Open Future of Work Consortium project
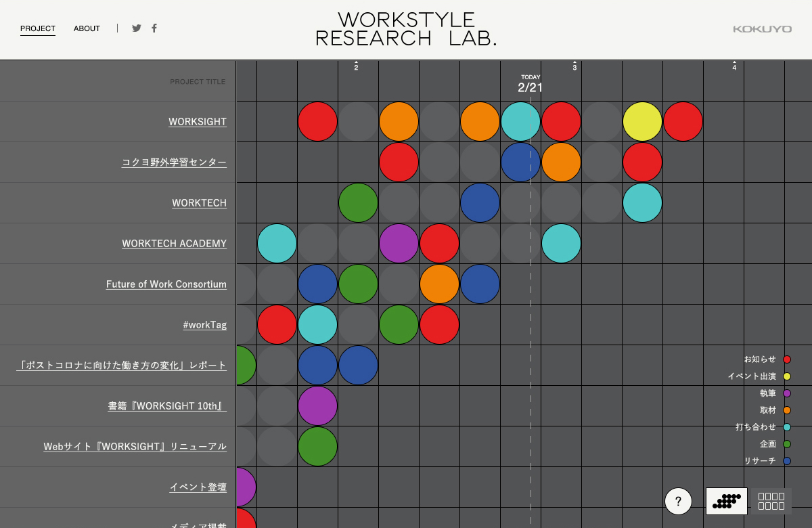This screenshot has height=528, width=812. [166, 284]
